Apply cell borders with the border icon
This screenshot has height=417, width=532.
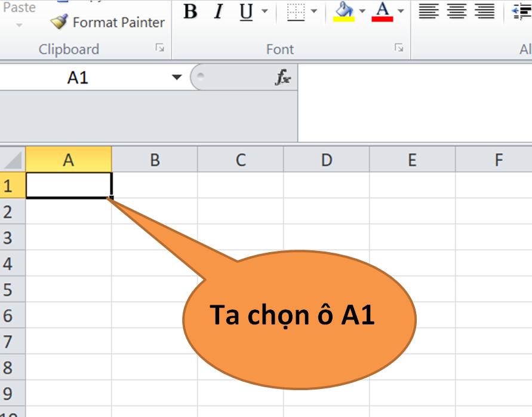296,11
